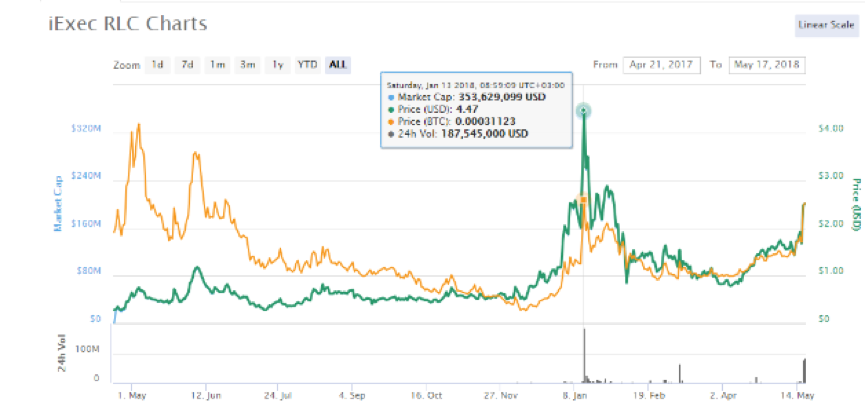This screenshot has width=865, height=406.
Task: Select the 3m zoom option
Action: pos(247,65)
